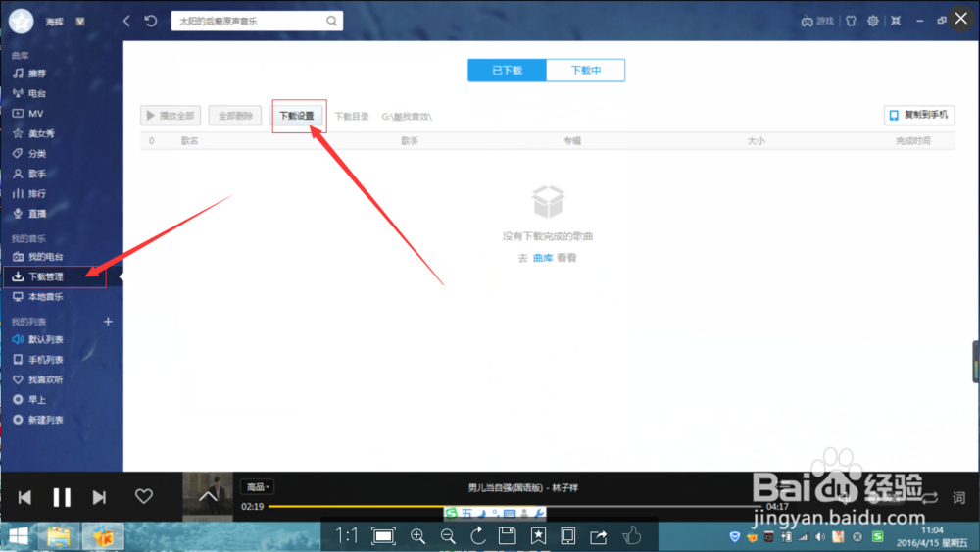Toggle desktop lyrics 词 button

(x=958, y=498)
